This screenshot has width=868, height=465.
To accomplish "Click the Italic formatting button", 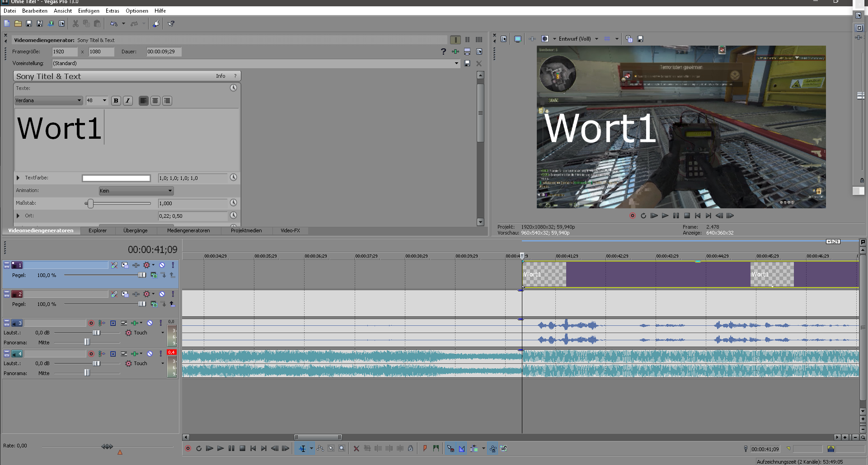I will tap(128, 101).
